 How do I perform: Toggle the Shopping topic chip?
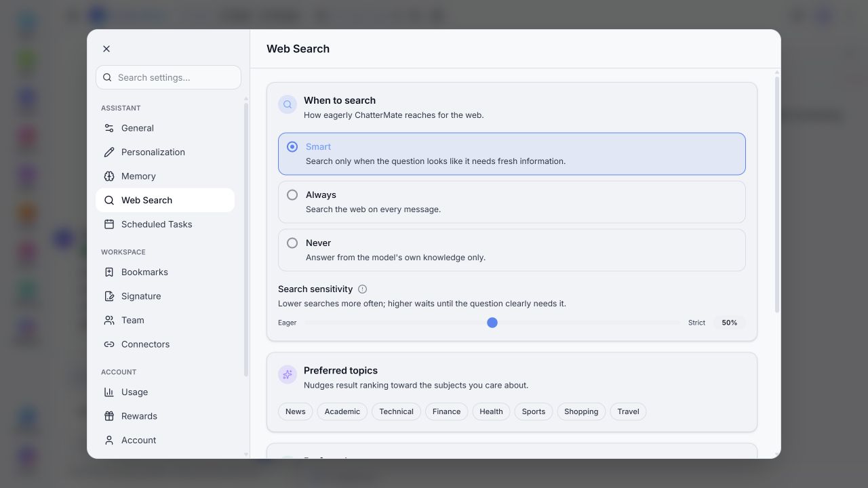[x=581, y=411]
